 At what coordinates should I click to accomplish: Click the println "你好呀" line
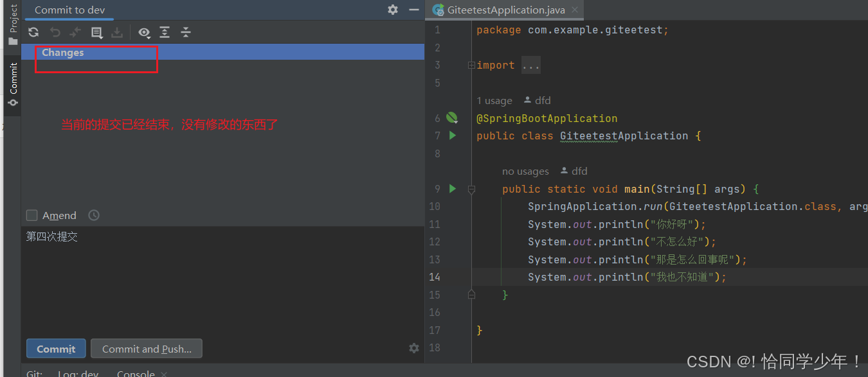(617, 225)
